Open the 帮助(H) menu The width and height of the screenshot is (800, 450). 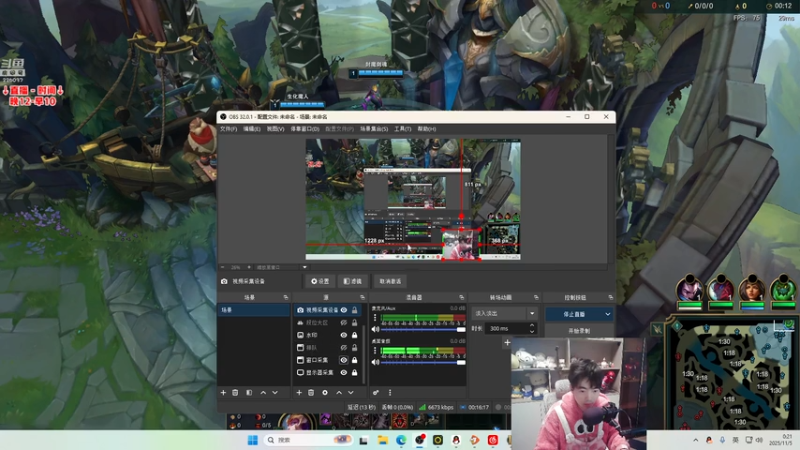click(427, 129)
